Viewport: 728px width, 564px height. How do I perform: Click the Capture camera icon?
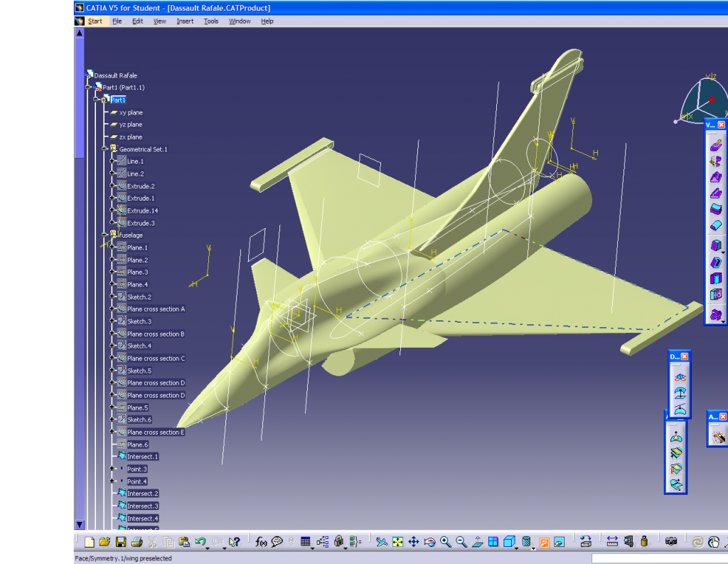(x=670, y=542)
